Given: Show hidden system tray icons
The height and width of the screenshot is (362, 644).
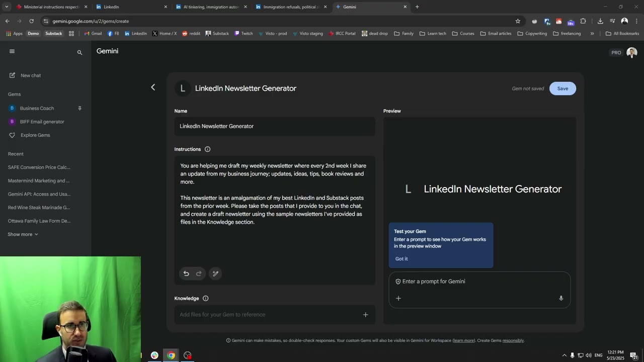Looking at the screenshot, I should [x=565, y=355].
